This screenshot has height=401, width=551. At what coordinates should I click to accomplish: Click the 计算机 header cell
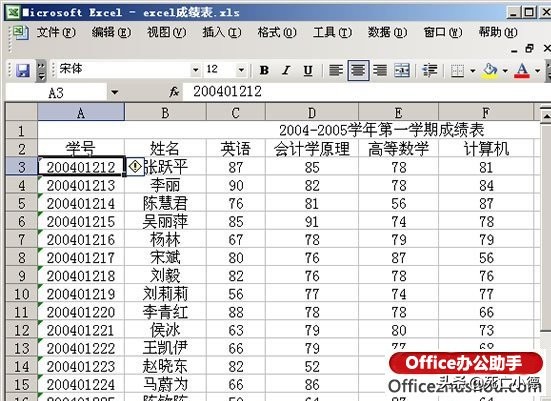486,148
